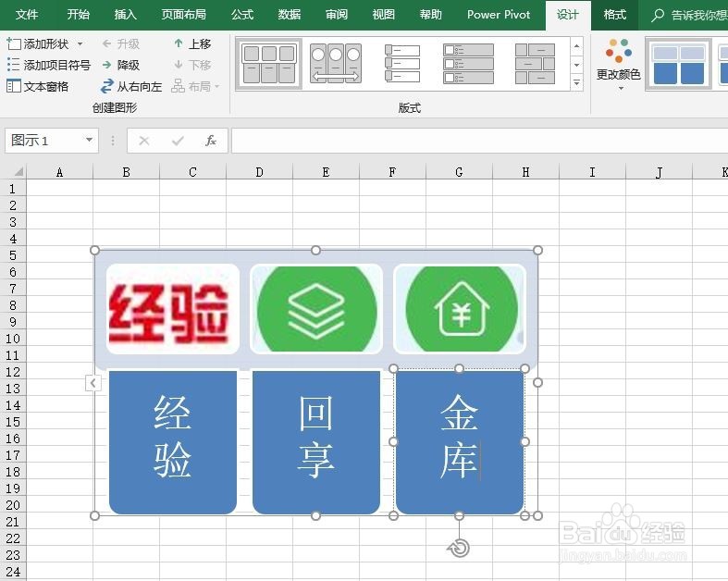Viewport: 728px width, 581px height.
Task: Select column A header
Action: click(59, 172)
